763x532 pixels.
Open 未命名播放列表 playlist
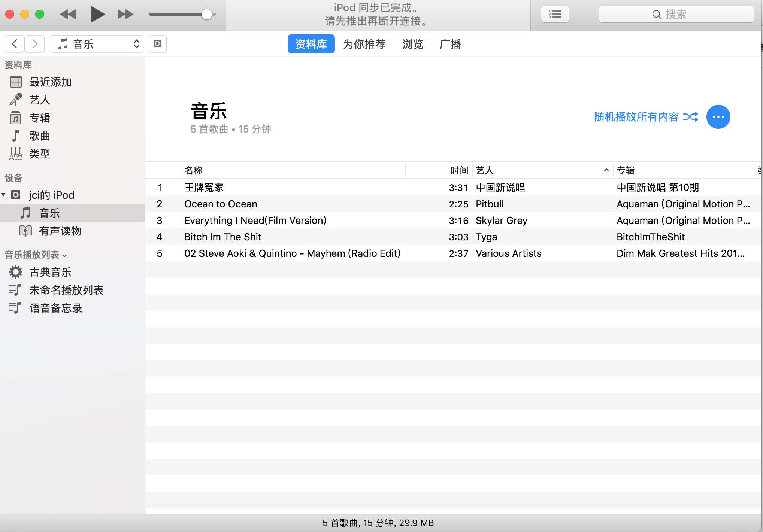click(x=66, y=290)
